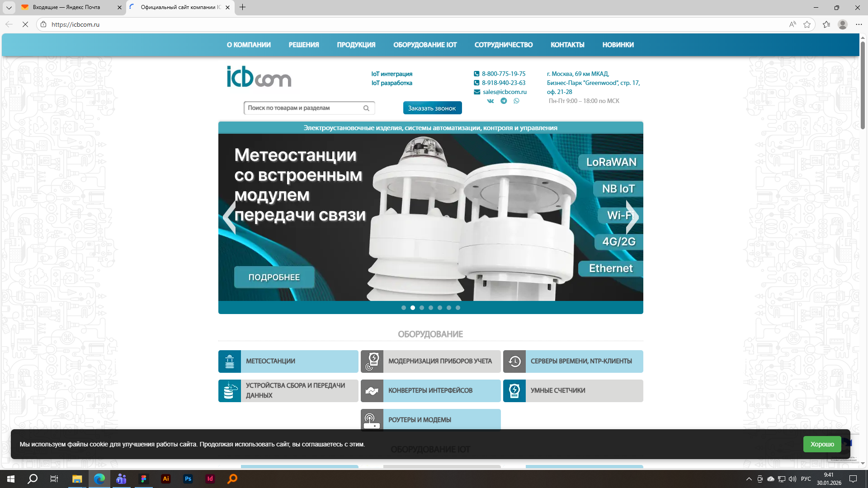868x488 pixels.
Task: Select the Метеостанции category icon
Action: pos(230,361)
